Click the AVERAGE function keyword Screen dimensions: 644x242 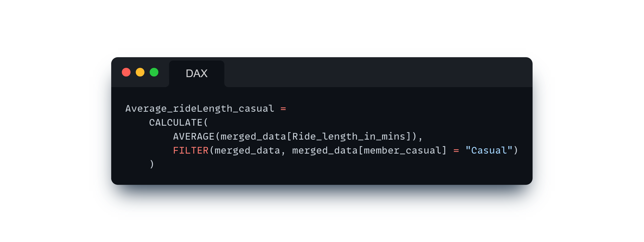(x=194, y=137)
